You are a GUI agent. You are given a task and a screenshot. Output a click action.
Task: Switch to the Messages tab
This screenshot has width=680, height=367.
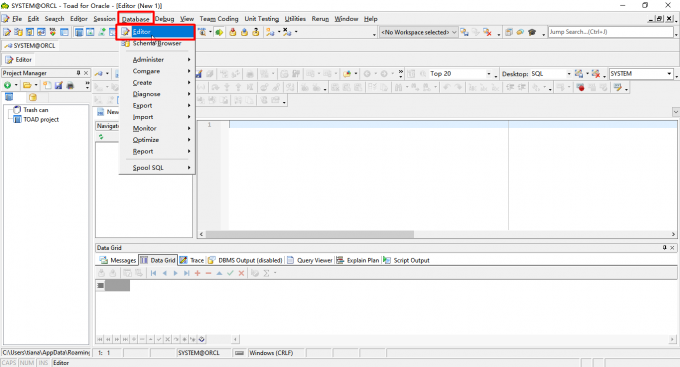tap(118, 260)
